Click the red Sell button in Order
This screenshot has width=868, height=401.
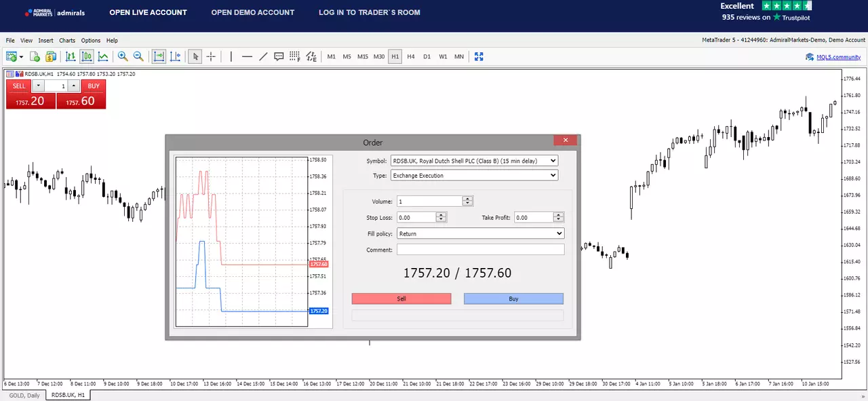point(401,299)
